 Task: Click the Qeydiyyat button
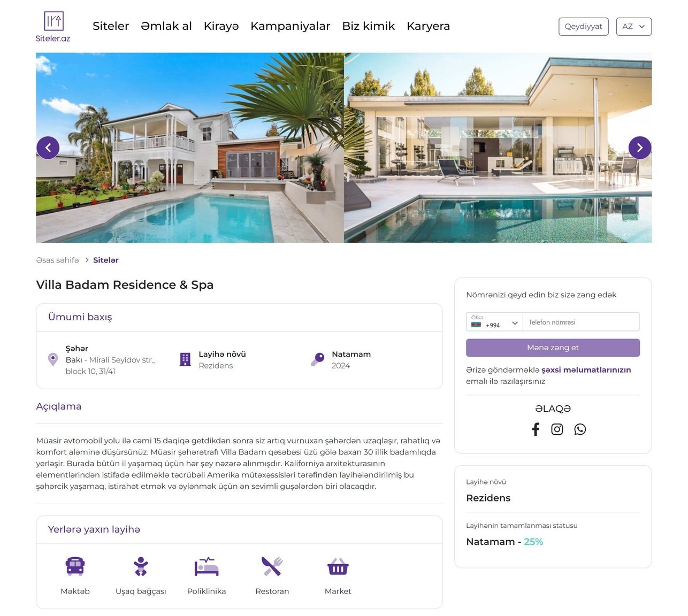click(x=584, y=27)
